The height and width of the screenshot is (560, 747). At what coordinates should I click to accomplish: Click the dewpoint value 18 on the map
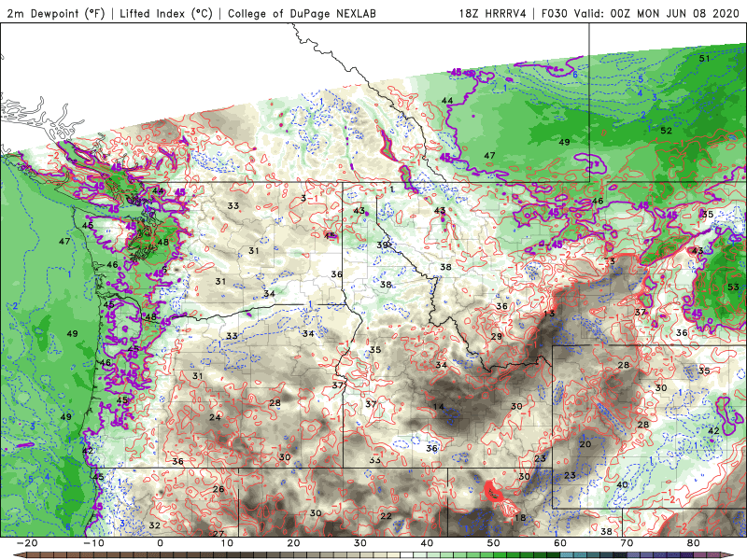click(x=520, y=518)
